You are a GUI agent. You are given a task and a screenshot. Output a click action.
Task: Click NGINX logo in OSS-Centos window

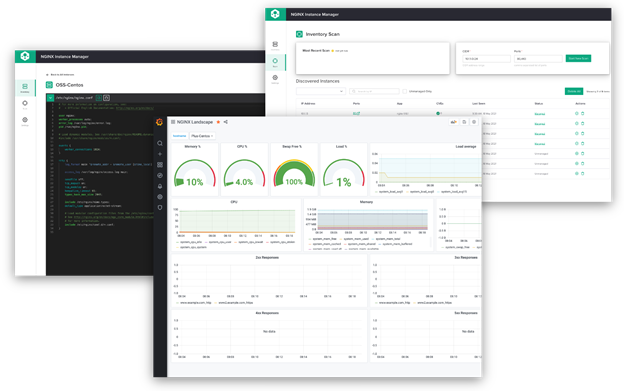[x=25, y=56]
